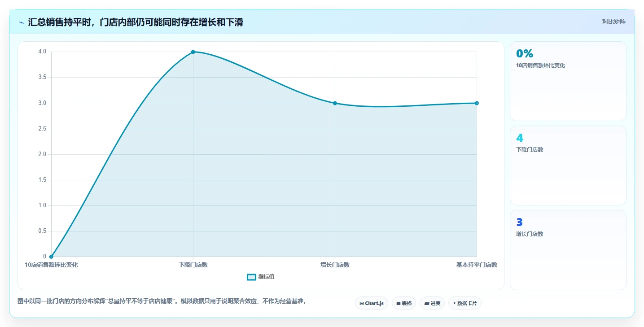Click the 下降门店数 card caption

530,150
